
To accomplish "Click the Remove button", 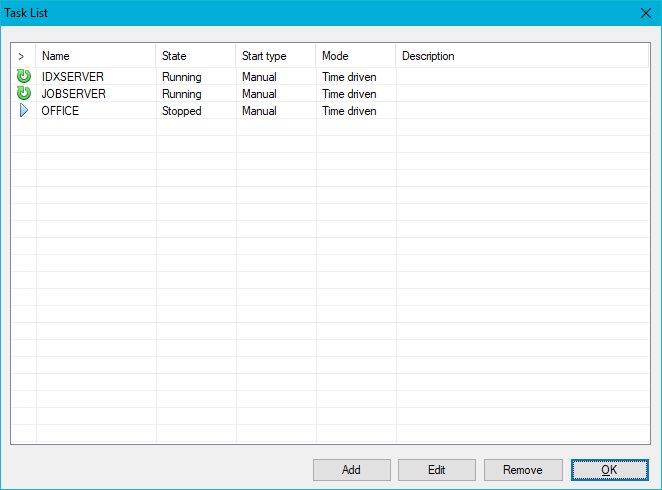I will tap(522, 470).
